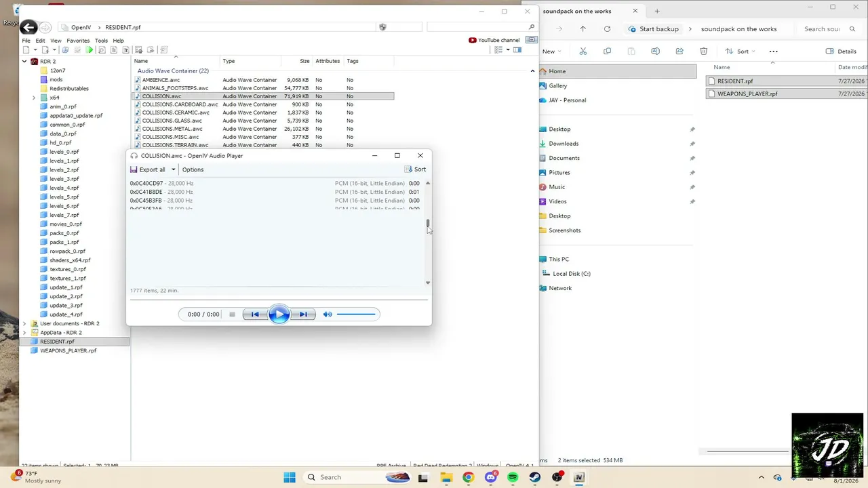Select the mods folder in OpenIV tree

tap(56, 79)
